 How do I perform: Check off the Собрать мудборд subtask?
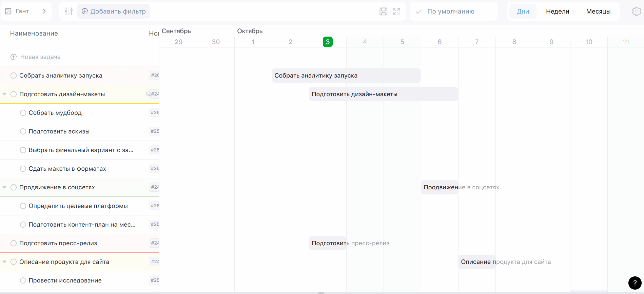[x=23, y=113]
